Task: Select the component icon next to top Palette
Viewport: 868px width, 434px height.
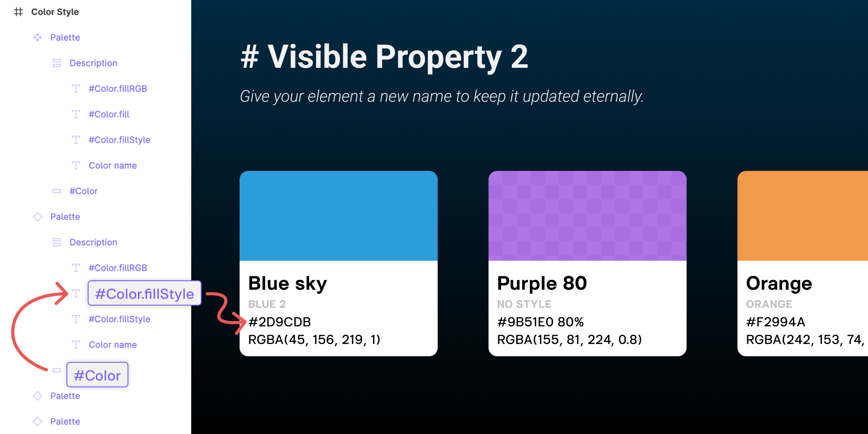Action: point(38,38)
